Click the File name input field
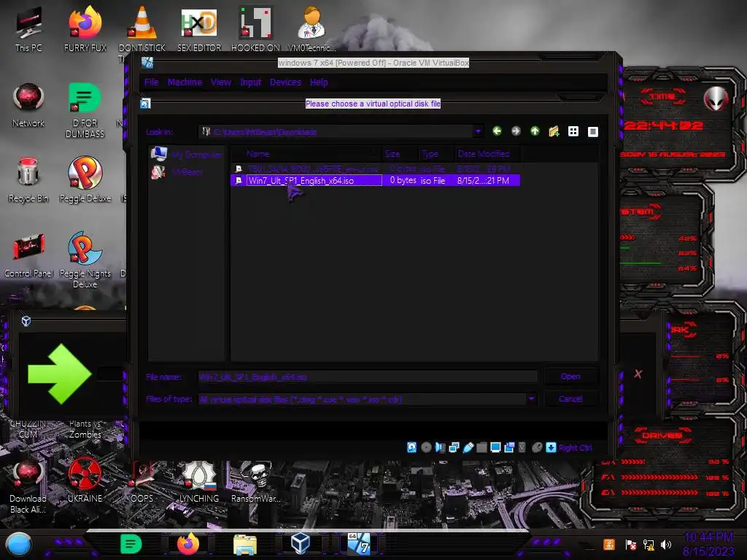This screenshot has width=747, height=560. (x=368, y=377)
